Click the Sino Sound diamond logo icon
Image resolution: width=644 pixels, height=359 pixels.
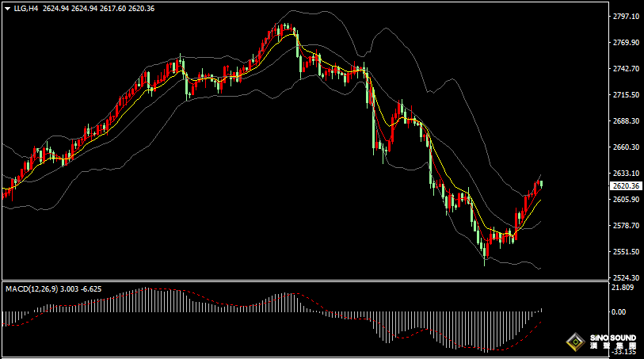click(x=573, y=342)
